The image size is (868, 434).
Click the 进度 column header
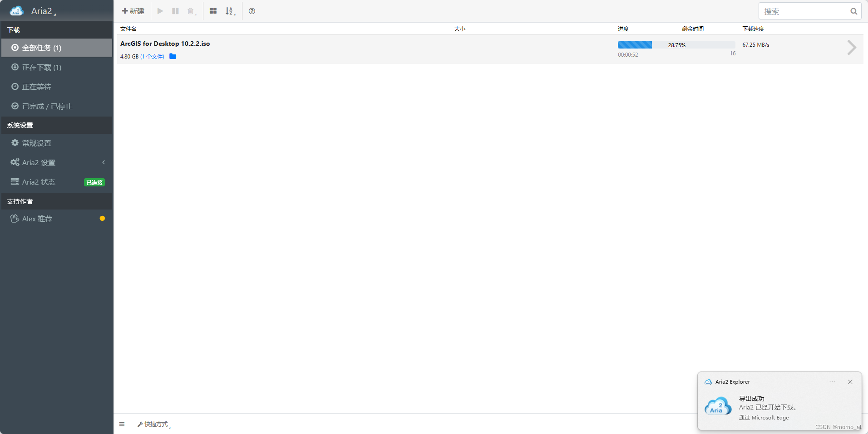[x=623, y=29]
